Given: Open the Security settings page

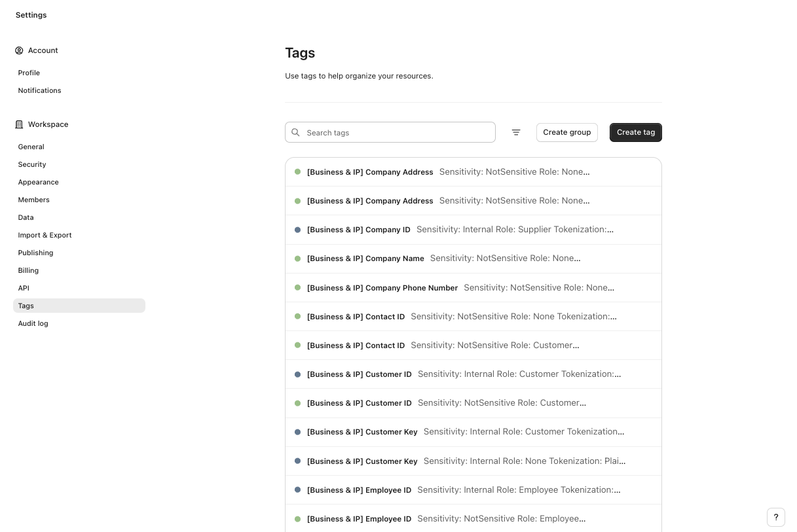Looking at the screenshot, I should pos(32,164).
